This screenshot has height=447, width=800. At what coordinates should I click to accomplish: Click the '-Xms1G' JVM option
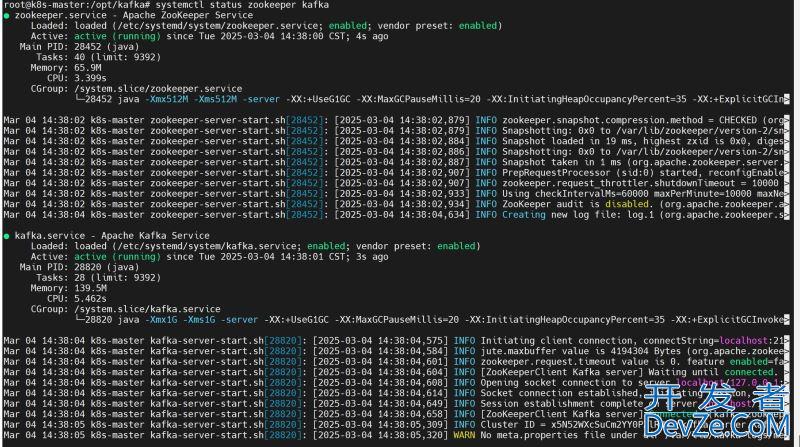199,320
